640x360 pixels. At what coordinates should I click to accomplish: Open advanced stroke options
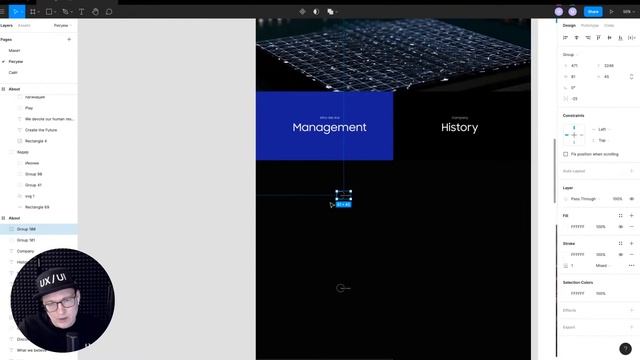click(631, 266)
